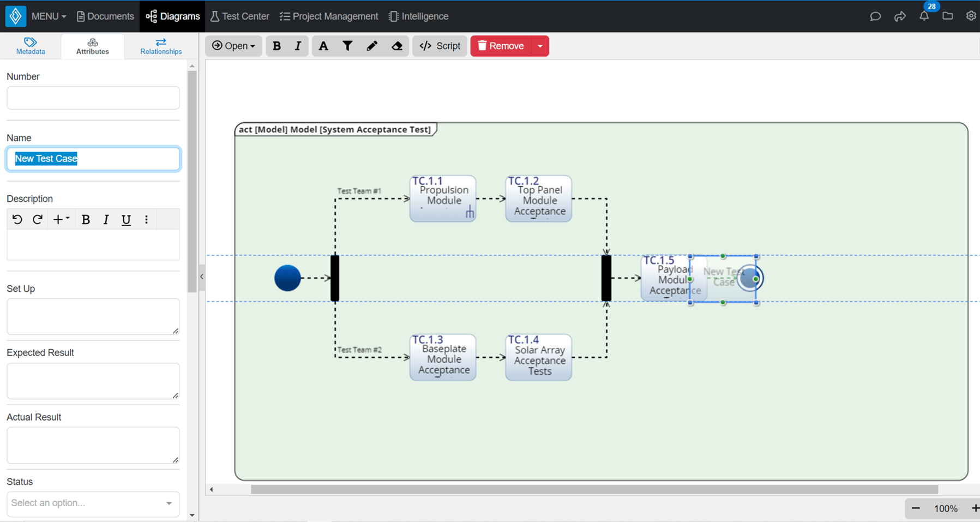
Task: Open the Test Center section
Action: 239,16
